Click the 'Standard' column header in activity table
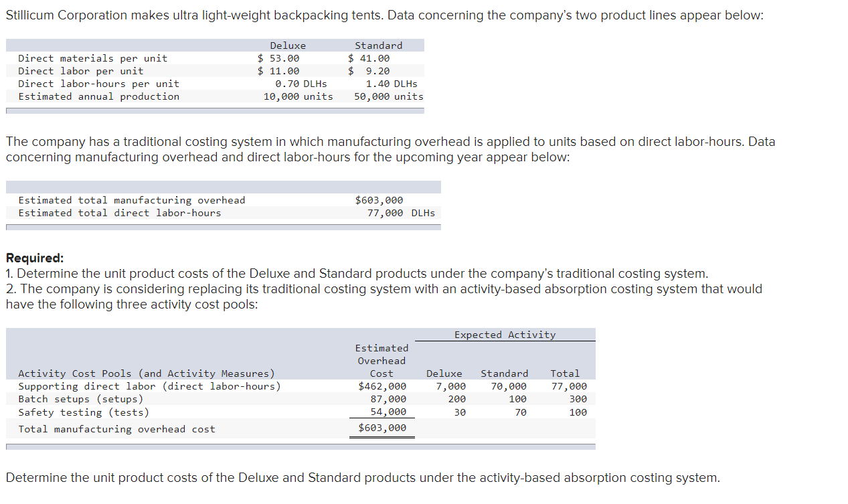848x504 pixels. (x=505, y=373)
